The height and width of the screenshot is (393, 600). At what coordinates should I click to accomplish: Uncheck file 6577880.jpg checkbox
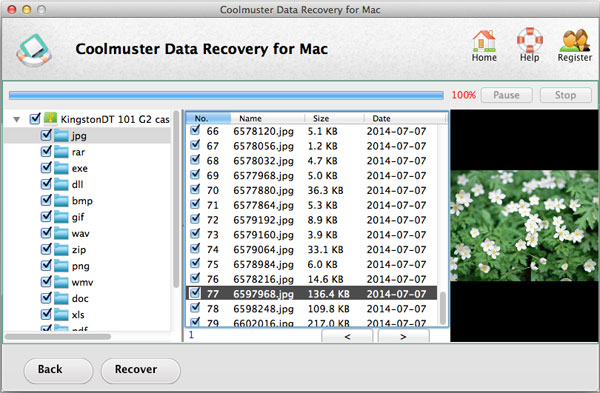tap(195, 189)
